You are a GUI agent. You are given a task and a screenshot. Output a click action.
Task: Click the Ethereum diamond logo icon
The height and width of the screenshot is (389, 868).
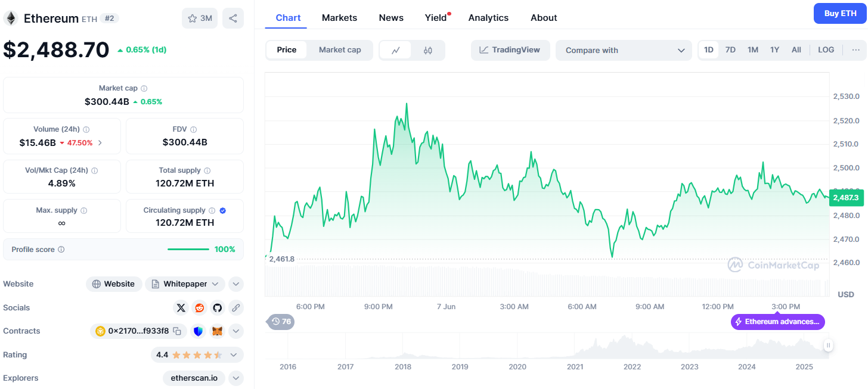pyautogui.click(x=11, y=18)
